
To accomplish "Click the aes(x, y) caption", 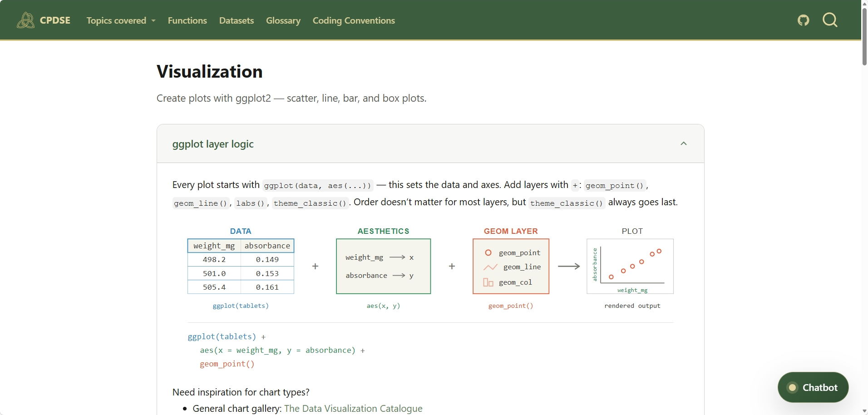I will 384,306.
